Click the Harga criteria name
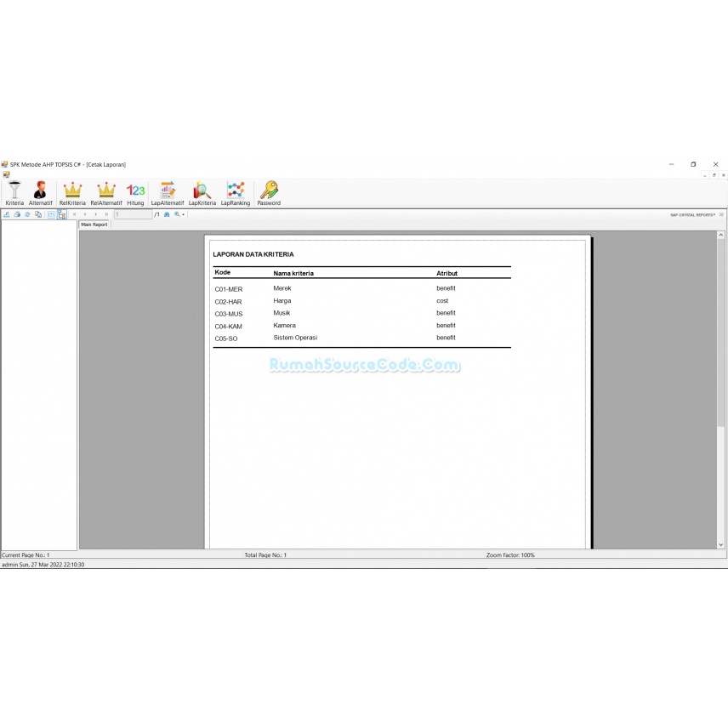Viewport: 728px width, 728px height. [282, 301]
